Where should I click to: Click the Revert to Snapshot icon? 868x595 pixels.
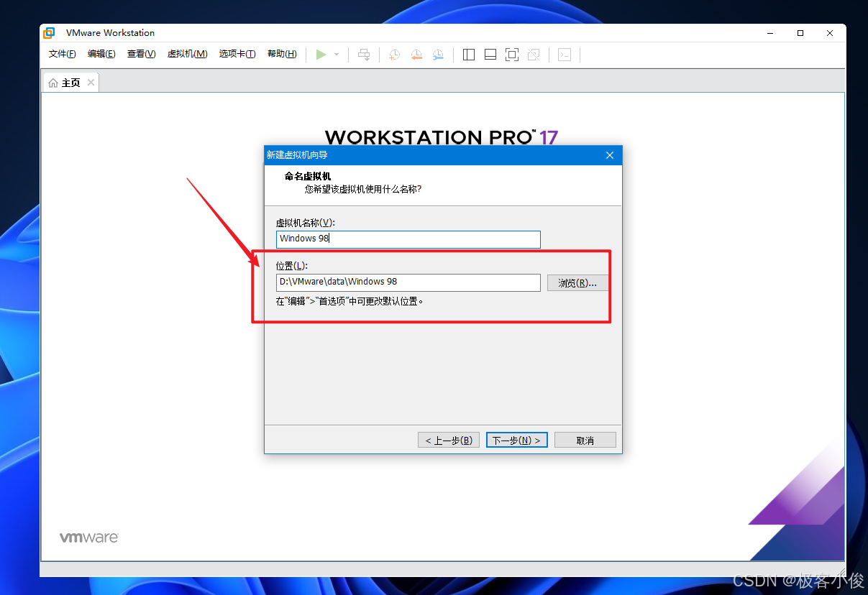(416, 55)
